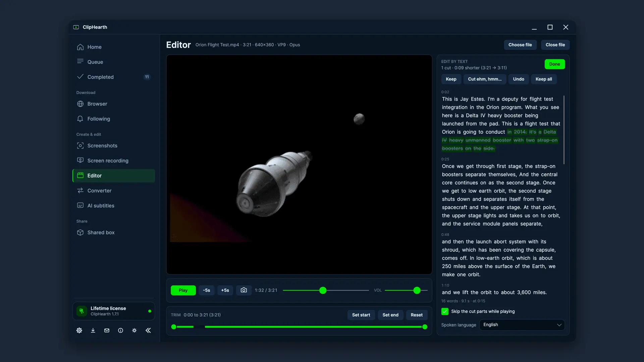
Task: Click the Play button
Action: pyautogui.click(x=183, y=290)
